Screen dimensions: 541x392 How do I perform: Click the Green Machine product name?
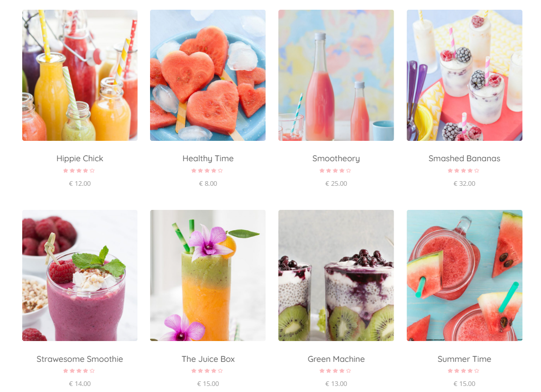336,359
